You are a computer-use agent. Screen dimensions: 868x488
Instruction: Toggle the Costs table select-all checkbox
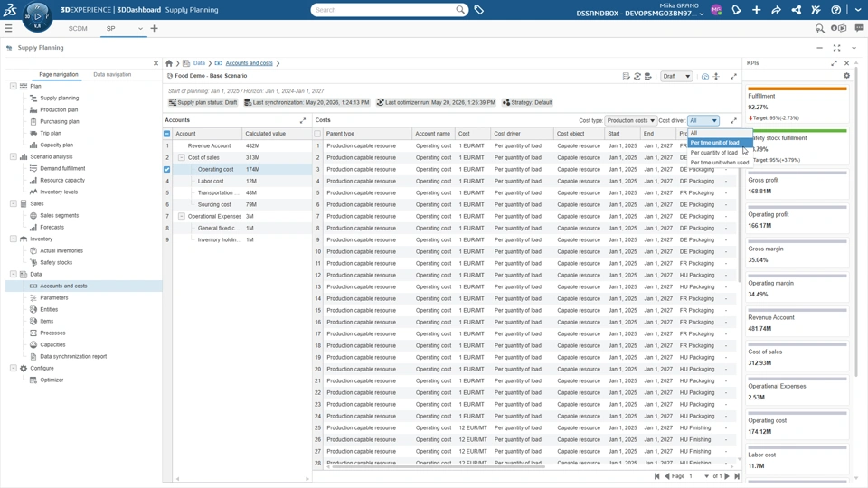pyautogui.click(x=317, y=134)
